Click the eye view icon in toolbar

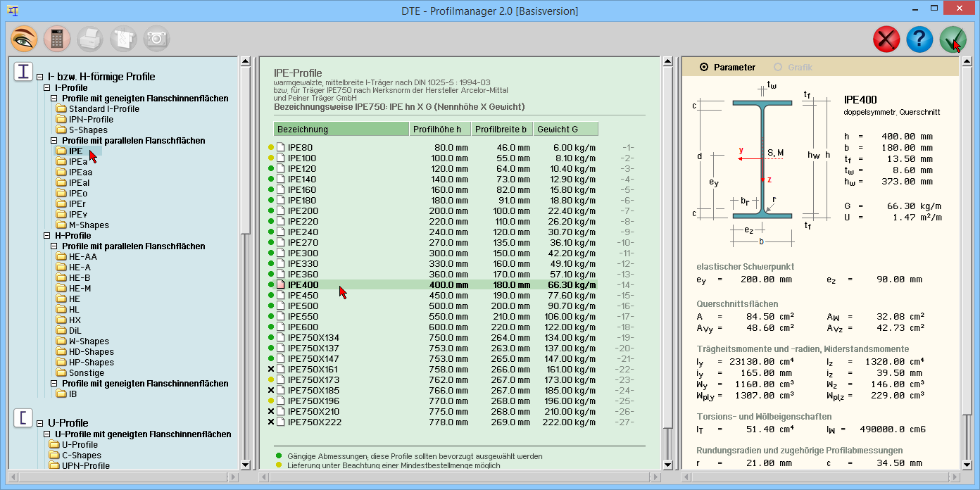[x=24, y=39]
